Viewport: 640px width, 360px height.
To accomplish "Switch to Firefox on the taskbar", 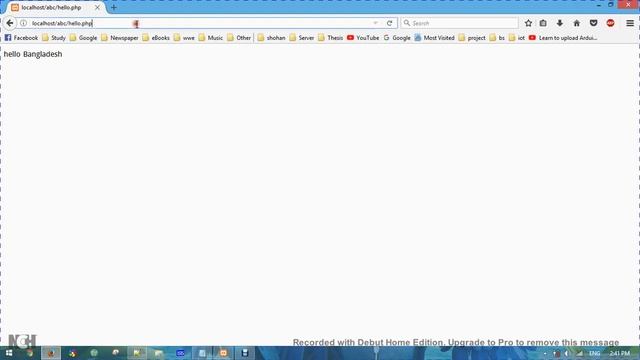I will pos(51,353).
